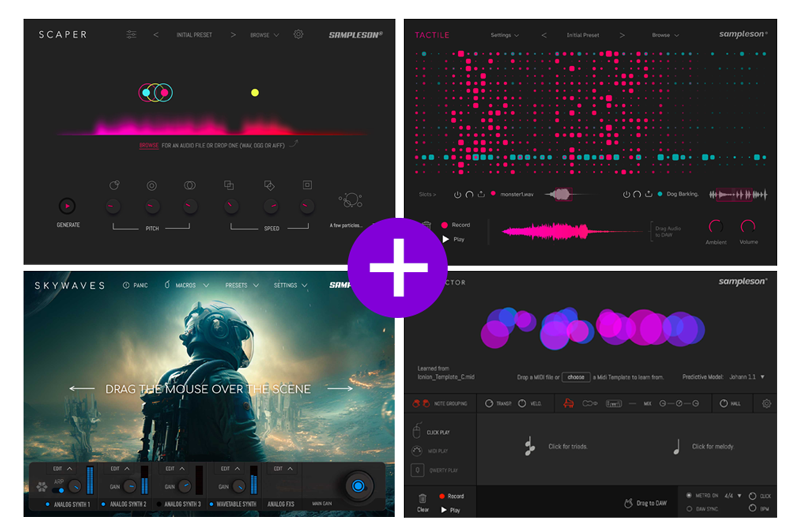Go to previous preset in Scaper
Viewport: 800px width, 523px height.
pyautogui.click(x=156, y=35)
